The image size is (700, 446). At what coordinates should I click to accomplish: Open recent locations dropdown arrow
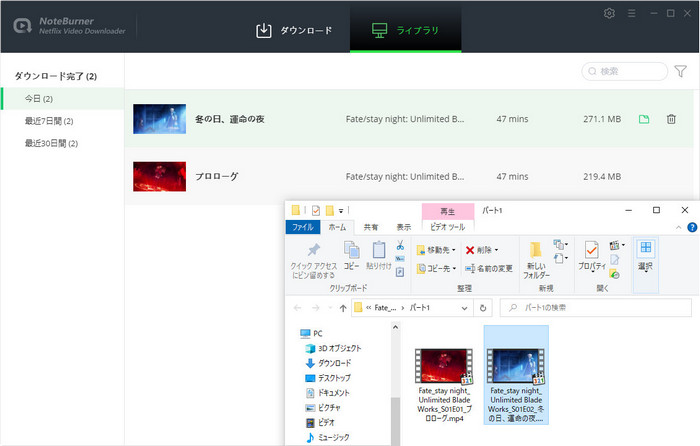[x=330, y=308]
